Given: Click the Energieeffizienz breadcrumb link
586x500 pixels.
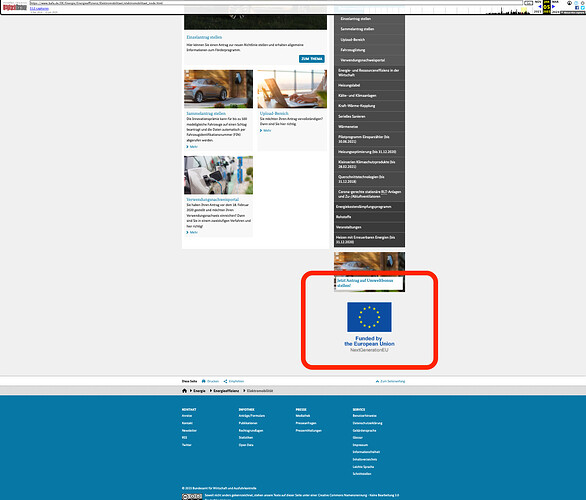Looking at the screenshot, I should pos(226,391).
